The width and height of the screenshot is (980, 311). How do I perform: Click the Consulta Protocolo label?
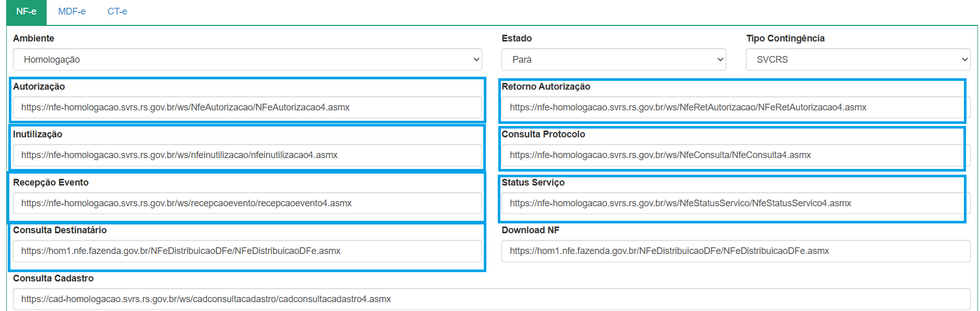click(x=543, y=134)
